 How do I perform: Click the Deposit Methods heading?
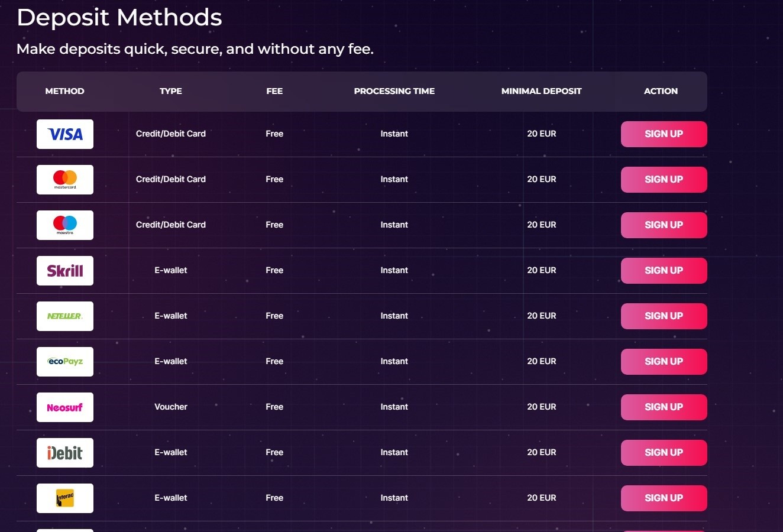click(x=119, y=18)
